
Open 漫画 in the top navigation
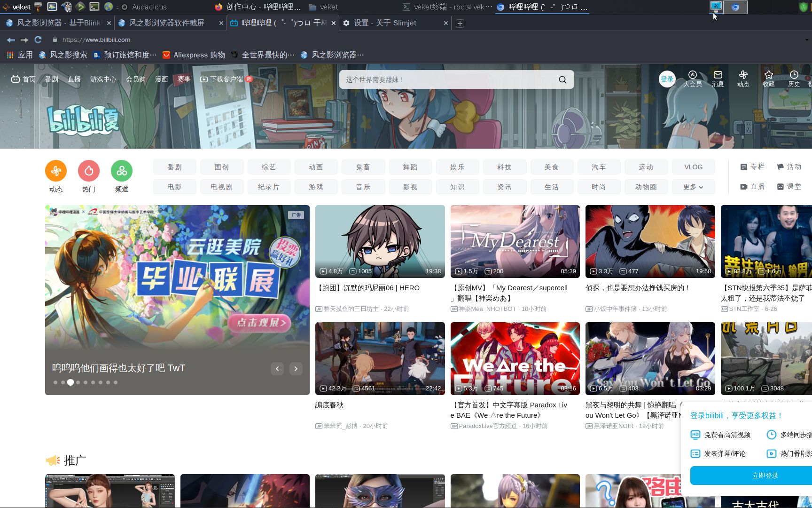[162, 79]
